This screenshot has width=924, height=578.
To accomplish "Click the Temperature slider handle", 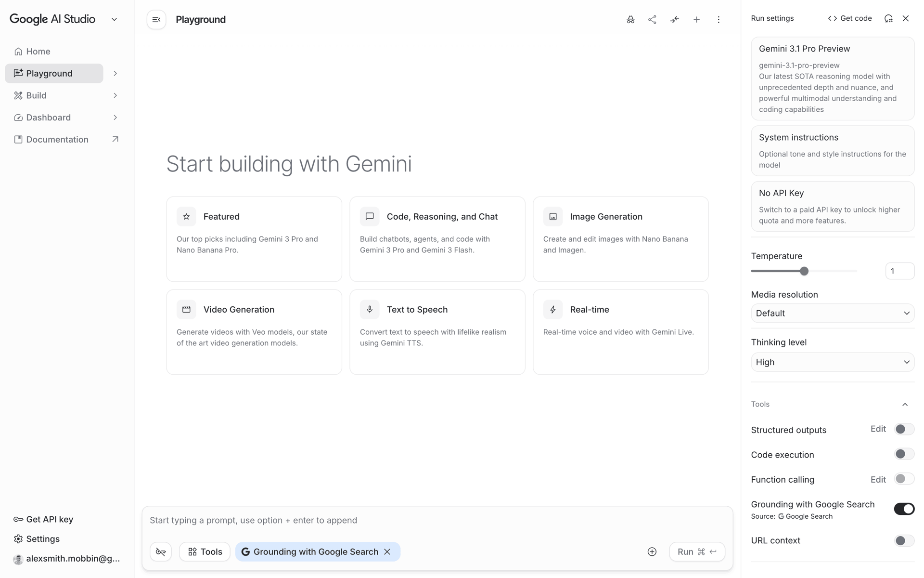I will (804, 271).
